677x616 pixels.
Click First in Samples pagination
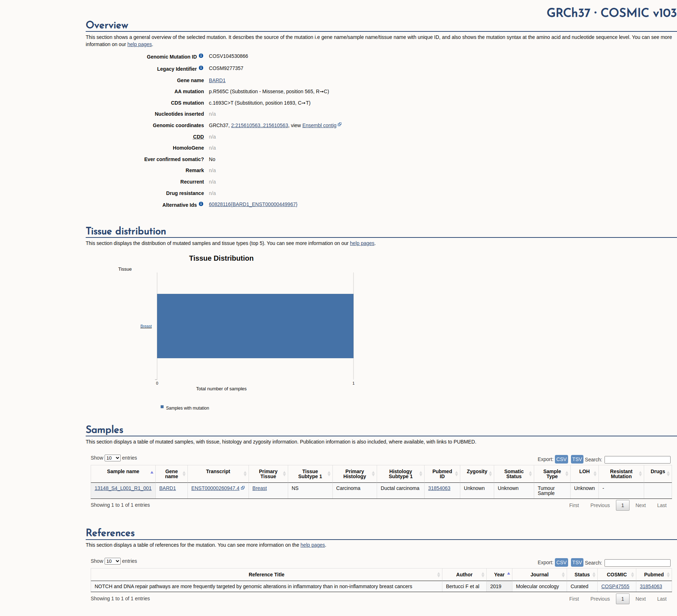[574, 505]
